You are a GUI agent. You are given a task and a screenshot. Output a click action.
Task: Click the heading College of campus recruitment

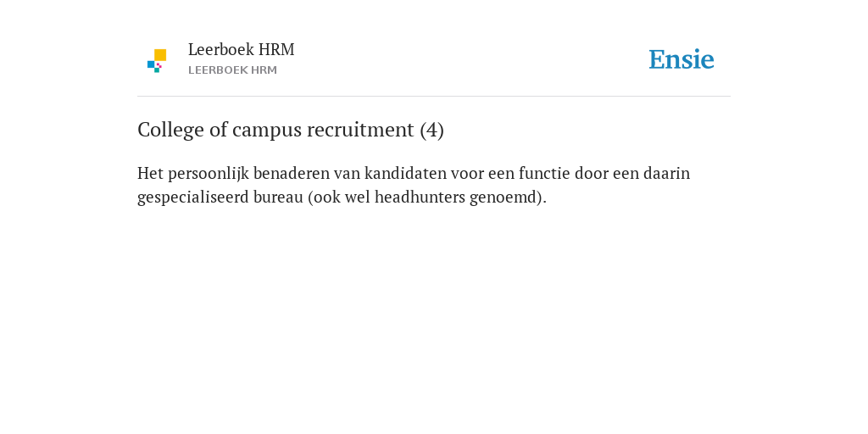pyautogui.click(x=291, y=130)
